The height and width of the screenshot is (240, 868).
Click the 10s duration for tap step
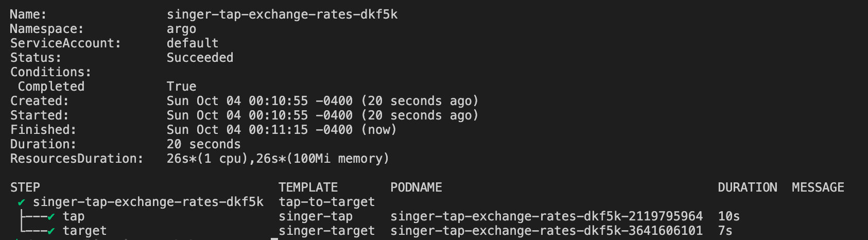coord(728,216)
